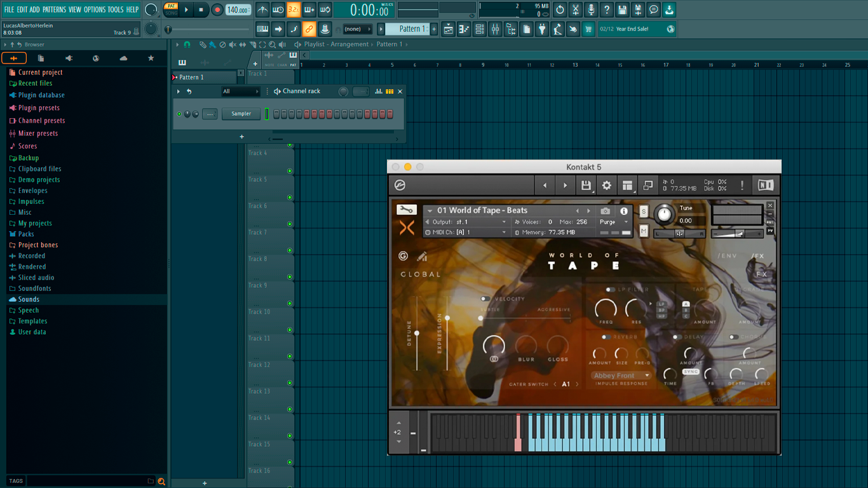Click the undo history circular arrow icon

560,10
